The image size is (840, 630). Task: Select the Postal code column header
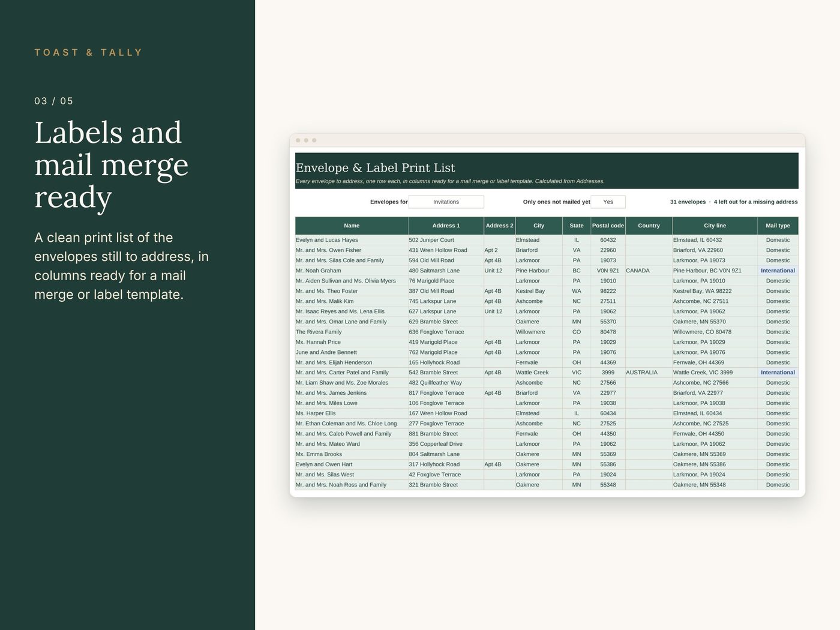pyautogui.click(x=608, y=226)
